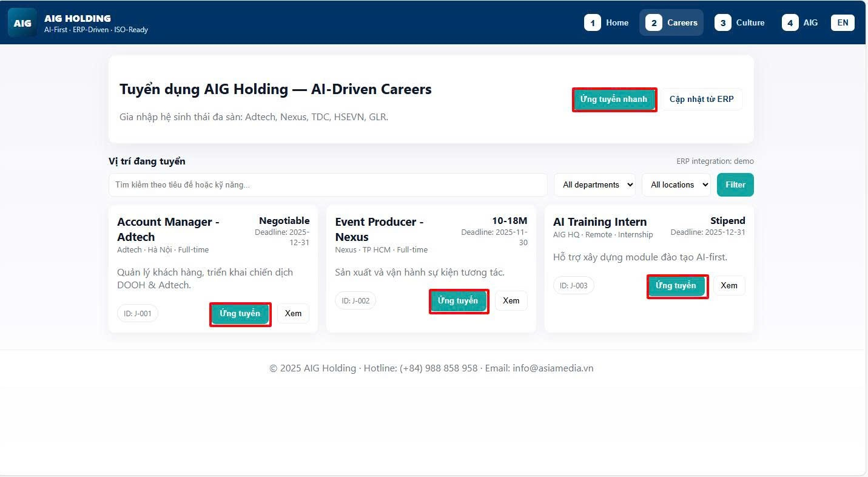This screenshot has height=477, width=868.
Task: Click the ID: J-001 badge
Action: pyautogui.click(x=138, y=314)
